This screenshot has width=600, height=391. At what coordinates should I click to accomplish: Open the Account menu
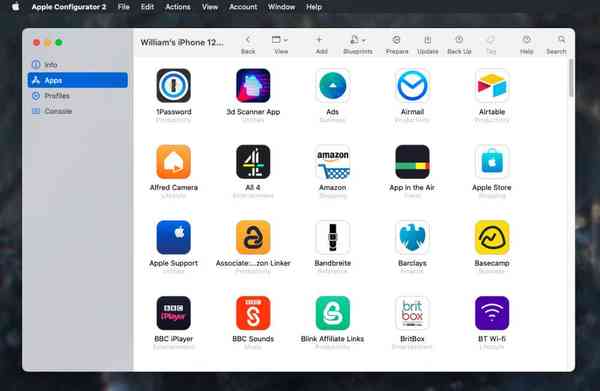click(243, 7)
